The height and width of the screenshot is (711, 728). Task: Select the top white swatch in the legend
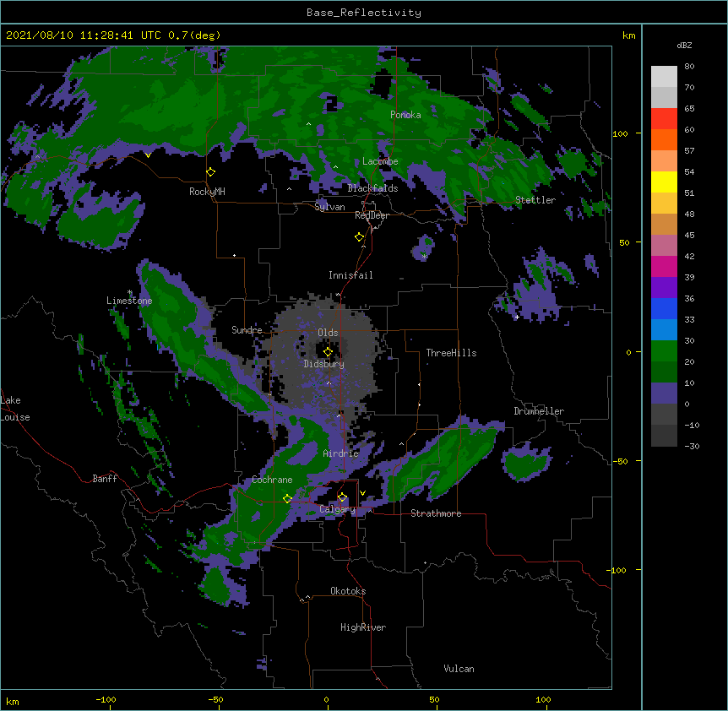(x=664, y=77)
